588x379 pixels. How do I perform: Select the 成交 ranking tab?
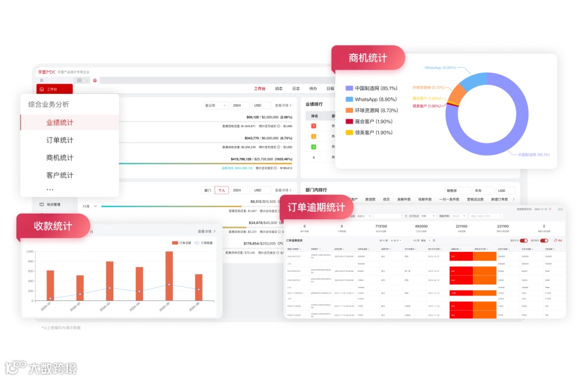point(386,199)
